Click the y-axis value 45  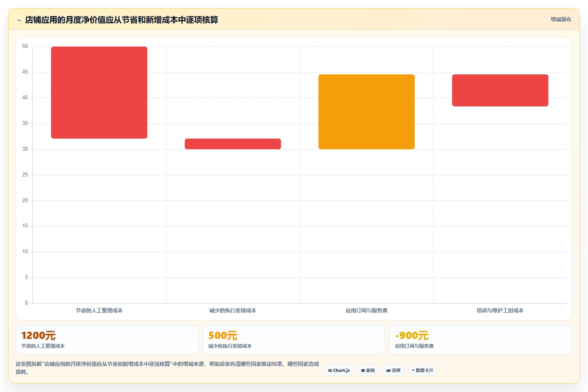(25, 72)
